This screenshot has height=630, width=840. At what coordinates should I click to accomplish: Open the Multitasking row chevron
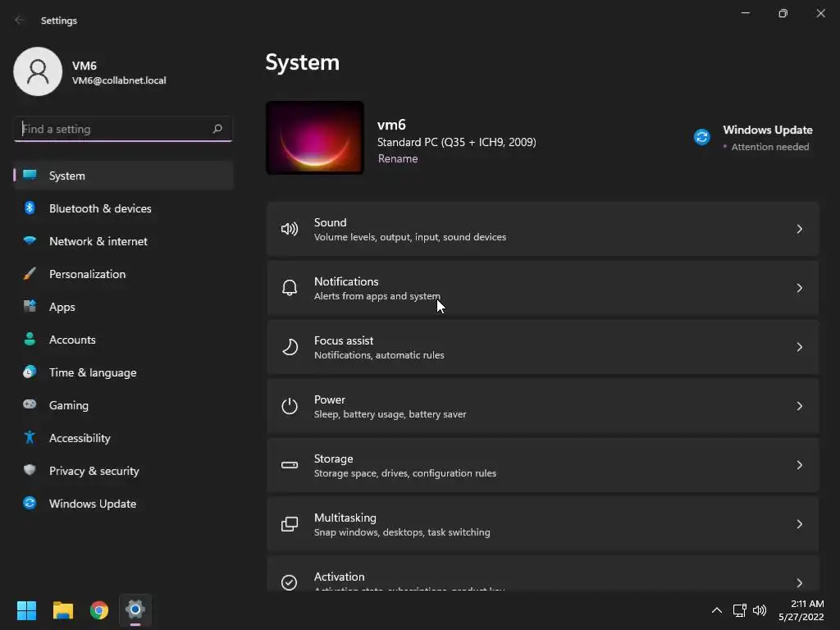[799, 524]
